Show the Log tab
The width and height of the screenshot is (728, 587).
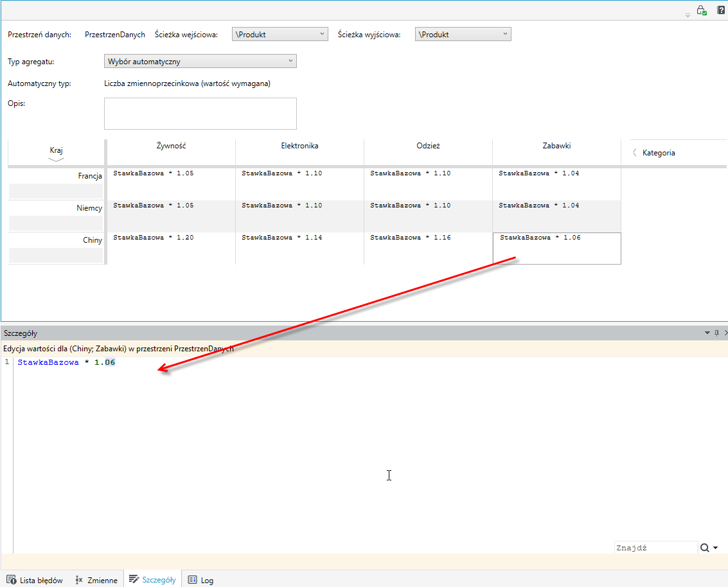(200, 580)
